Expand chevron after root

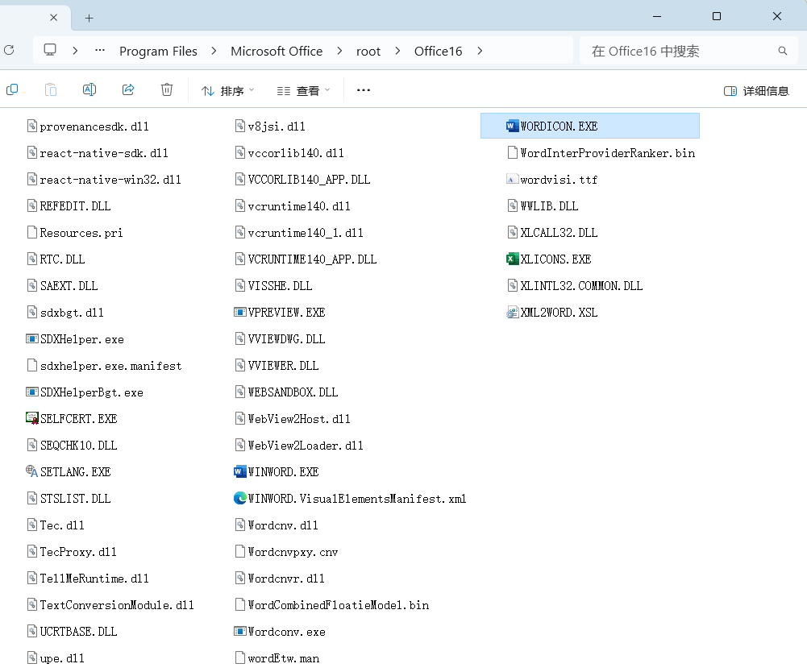(397, 51)
